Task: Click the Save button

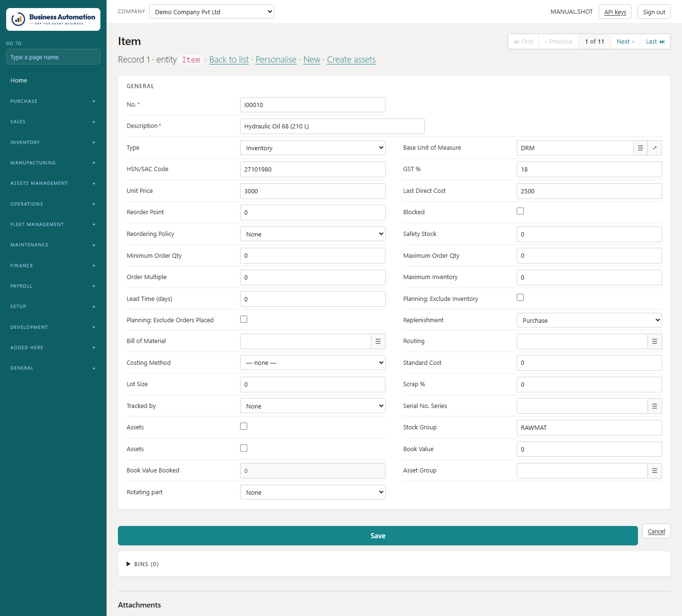Action: point(378,536)
